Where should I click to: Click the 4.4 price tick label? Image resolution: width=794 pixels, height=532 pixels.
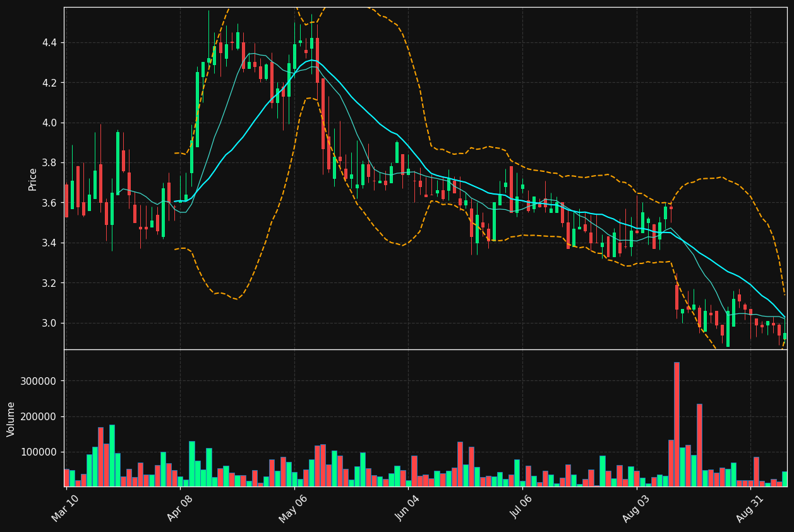point(49,43)
